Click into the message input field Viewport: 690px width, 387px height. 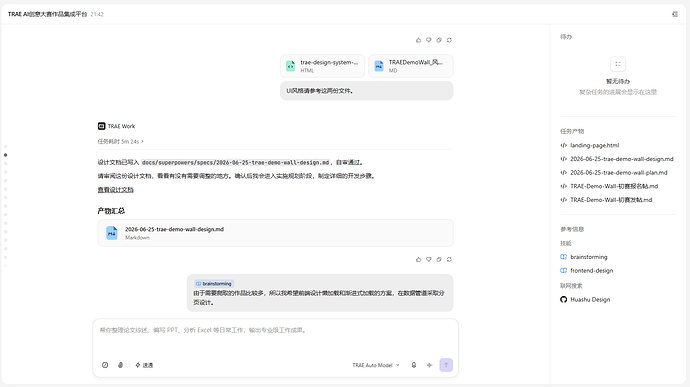[x=275, y=339]
